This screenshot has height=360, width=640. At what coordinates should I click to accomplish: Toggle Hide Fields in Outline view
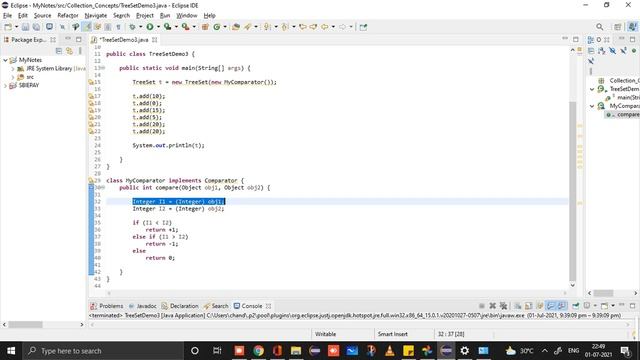[613, 51]
